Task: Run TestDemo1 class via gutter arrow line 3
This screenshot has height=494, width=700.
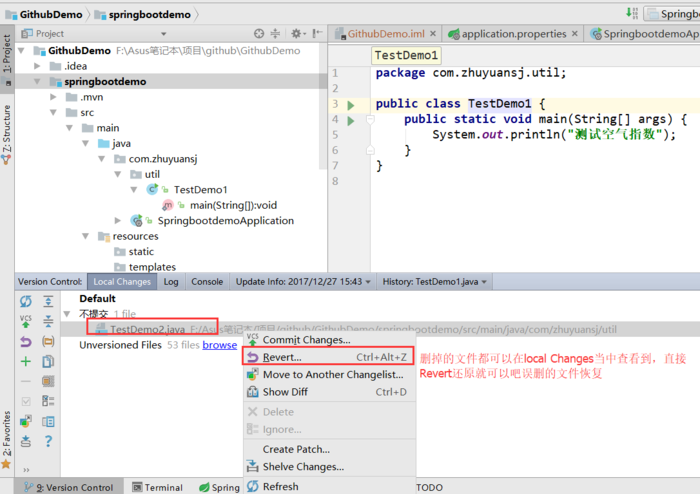Action: [x=351, y=105]
